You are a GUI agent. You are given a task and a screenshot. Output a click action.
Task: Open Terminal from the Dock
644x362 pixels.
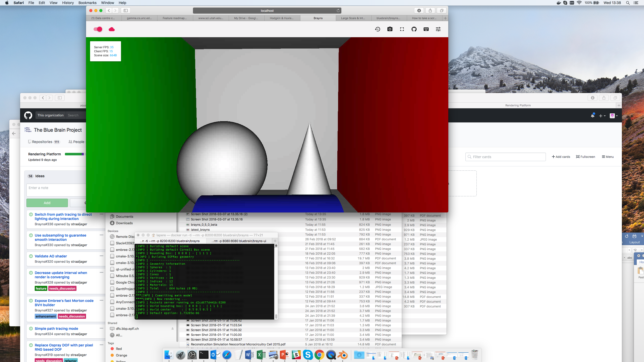point(204,355)
